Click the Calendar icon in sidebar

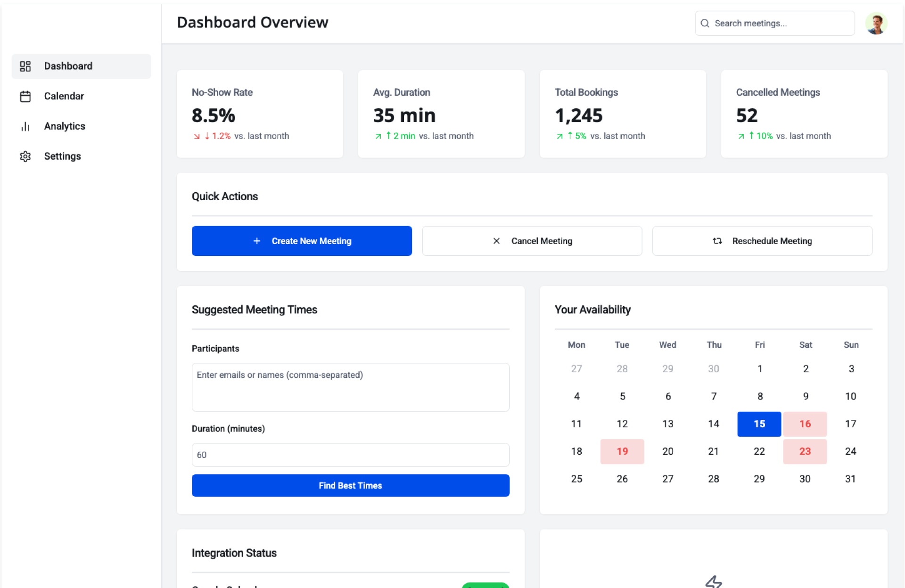25,97
